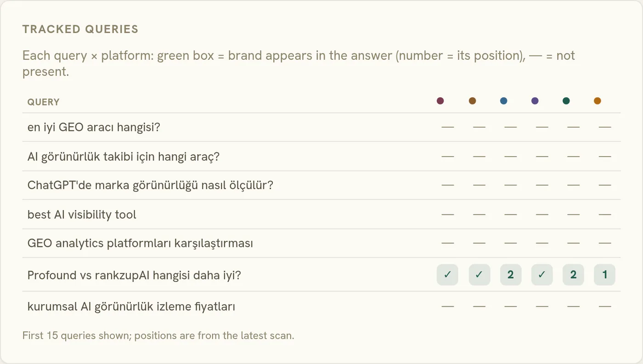Image resolution: width=643 pixels, height=364 pixels.
Task: Click second position 2 badge in Profound row
Action: (x=573, y=275)
